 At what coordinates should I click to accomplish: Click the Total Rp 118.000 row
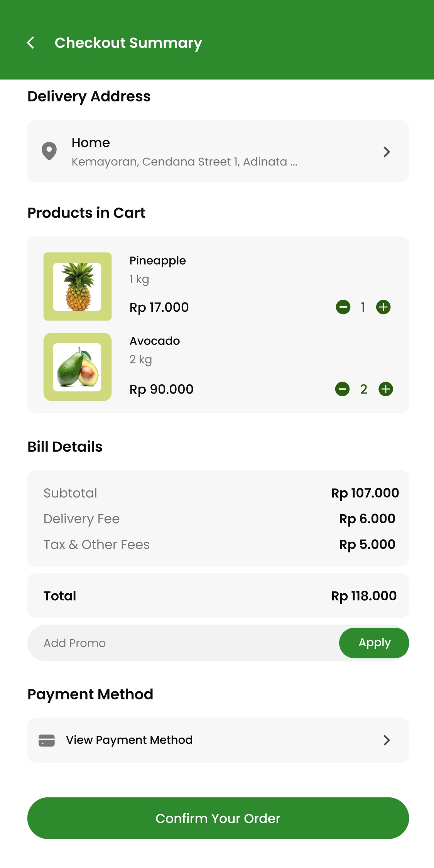coord(218,596)
